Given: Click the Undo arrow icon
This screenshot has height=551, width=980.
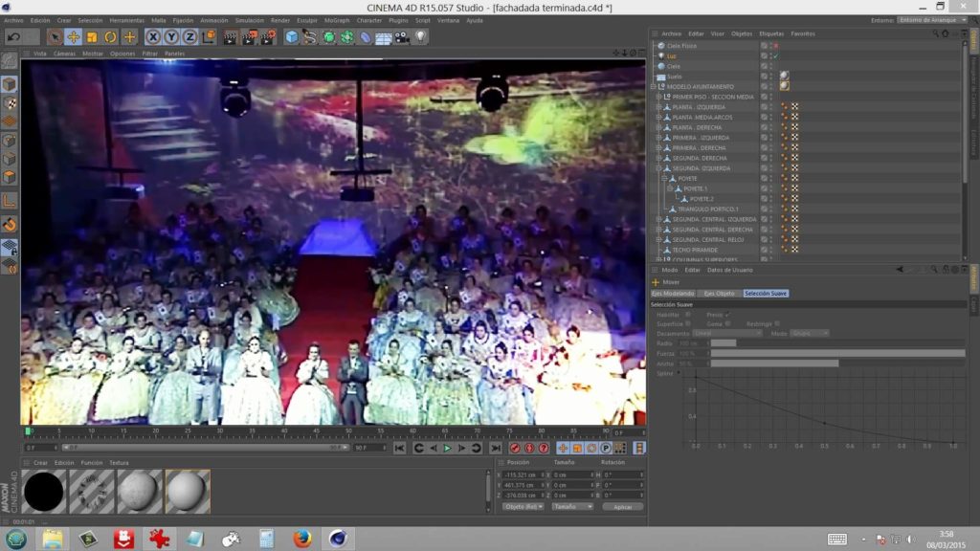Looking at the screenshot, I should 13,36.
